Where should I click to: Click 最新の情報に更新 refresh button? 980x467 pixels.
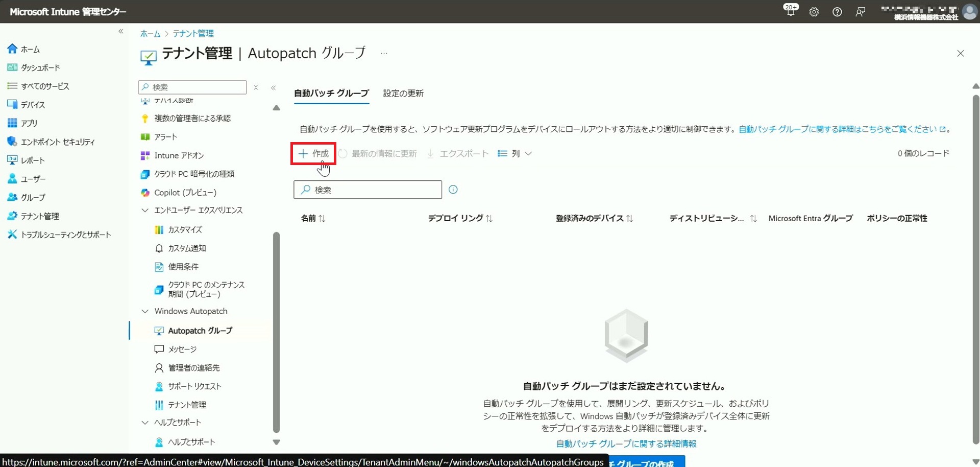377,154
